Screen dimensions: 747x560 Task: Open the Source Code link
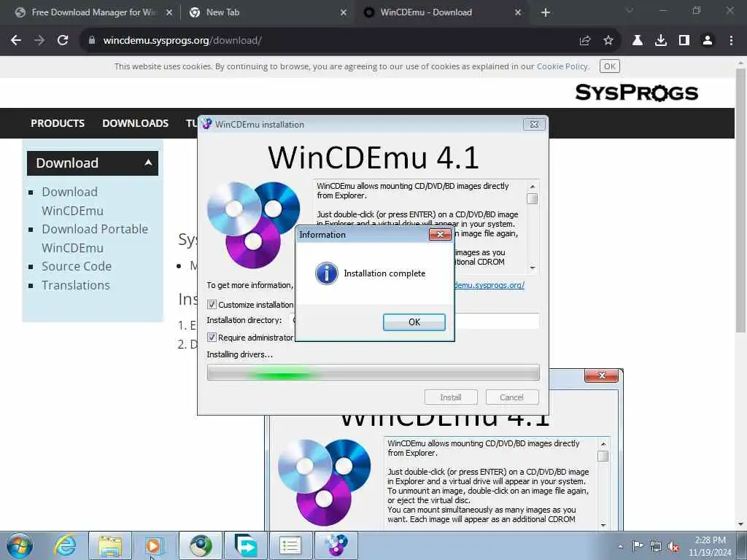click(77, 266)
